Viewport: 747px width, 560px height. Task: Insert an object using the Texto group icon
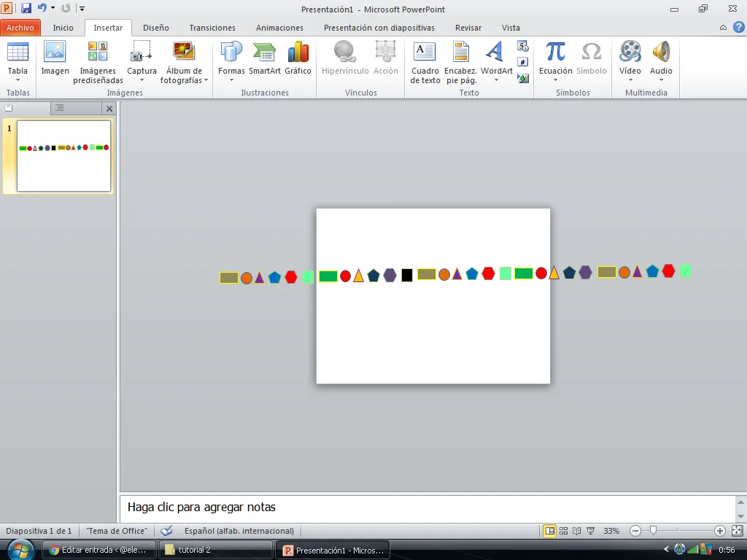click(522, 78)
